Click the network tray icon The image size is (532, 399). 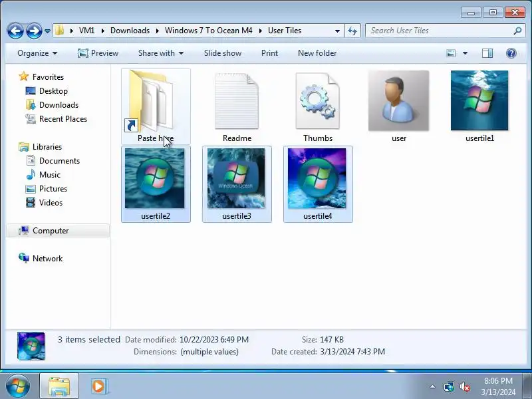pos(448,386)
